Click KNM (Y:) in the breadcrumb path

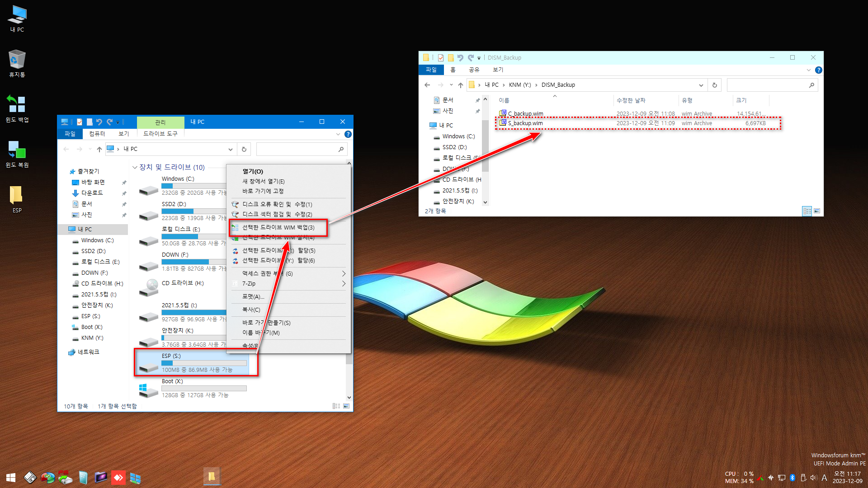[x=519, y=85]
